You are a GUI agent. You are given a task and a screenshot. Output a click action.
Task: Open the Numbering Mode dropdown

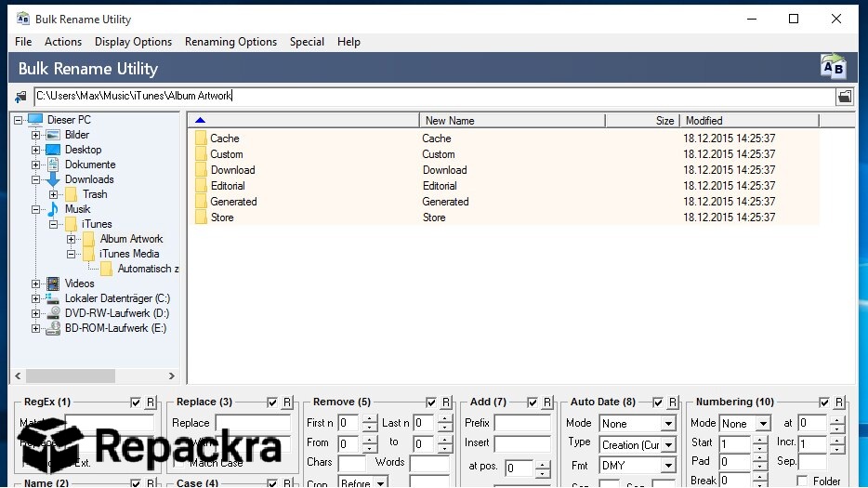tap(763, 424)
